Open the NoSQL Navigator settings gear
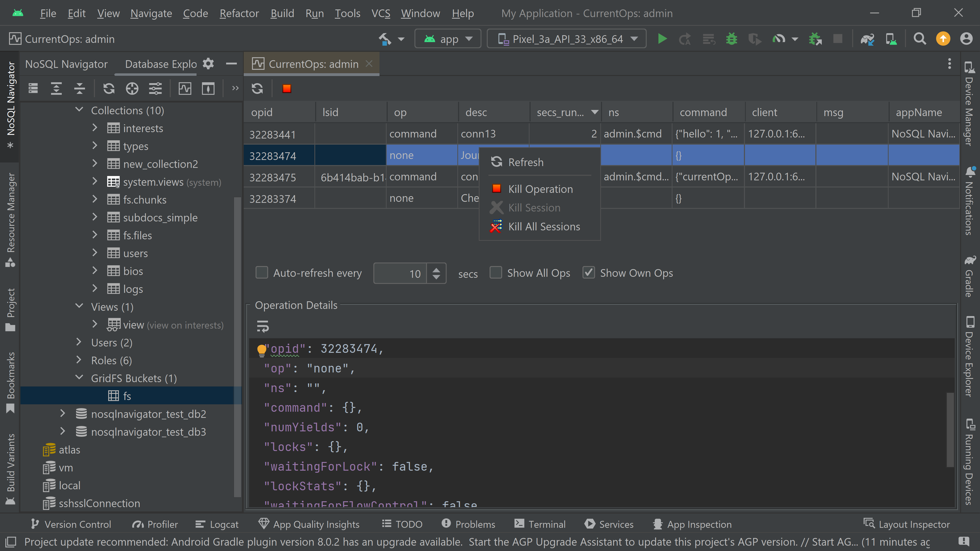The image size is (980, 551). [x=208, y=64]
